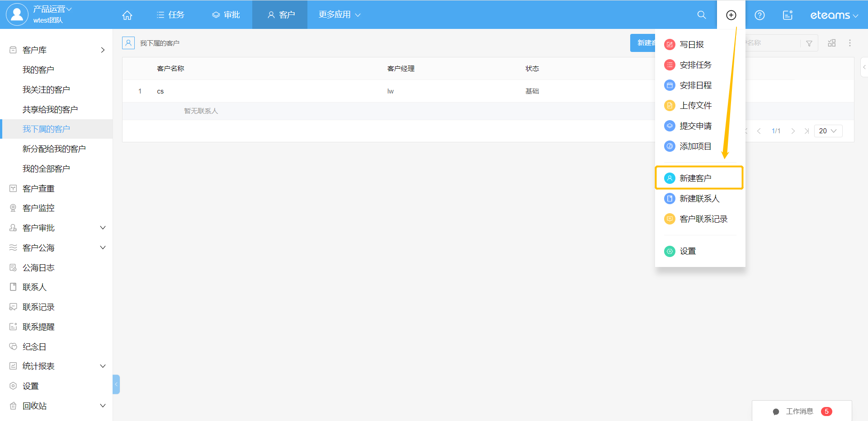Screen dimensions: 868x421
Task: Open customer cs in the list
Action: pos(160,91)
